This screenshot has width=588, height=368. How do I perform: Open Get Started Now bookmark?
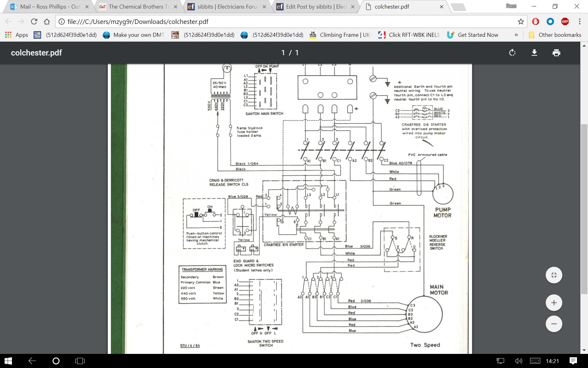coord(473,35)
